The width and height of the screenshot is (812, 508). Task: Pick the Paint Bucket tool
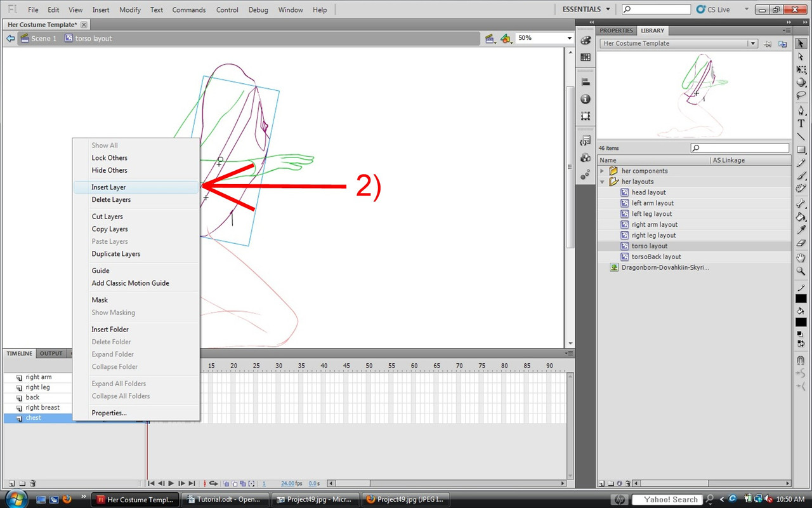801,217
